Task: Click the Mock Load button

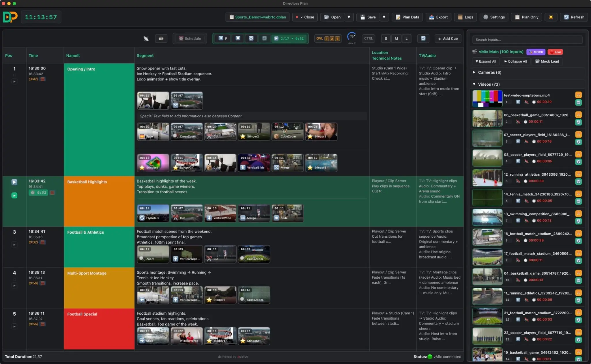Action: [547, 61]
